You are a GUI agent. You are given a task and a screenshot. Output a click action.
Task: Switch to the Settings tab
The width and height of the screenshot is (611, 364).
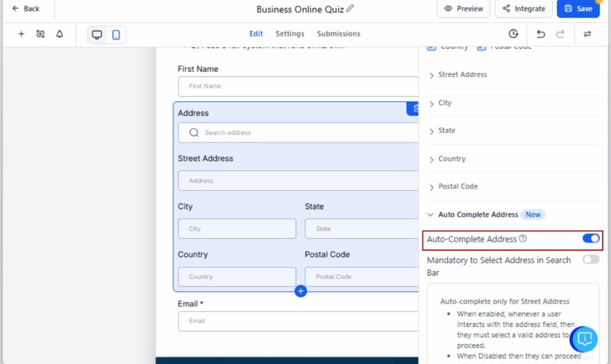(289, 34)
